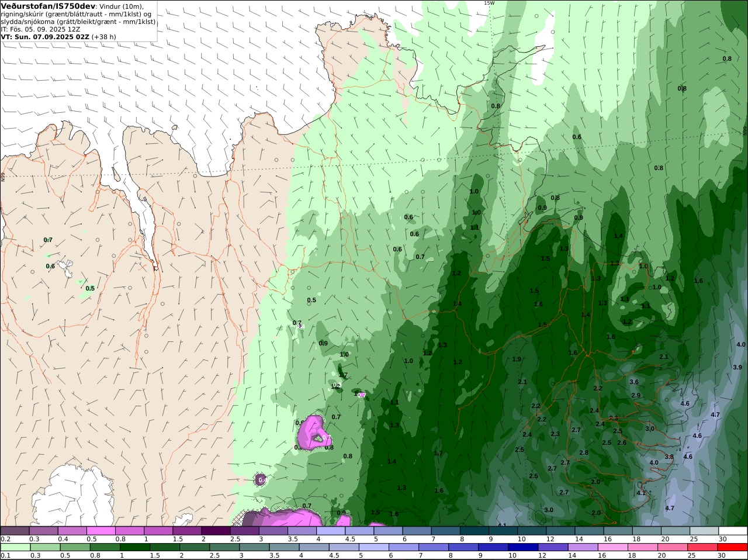Click the pale gray upper swatch at 25
The image size is (748, 560).
click(705, 531)
